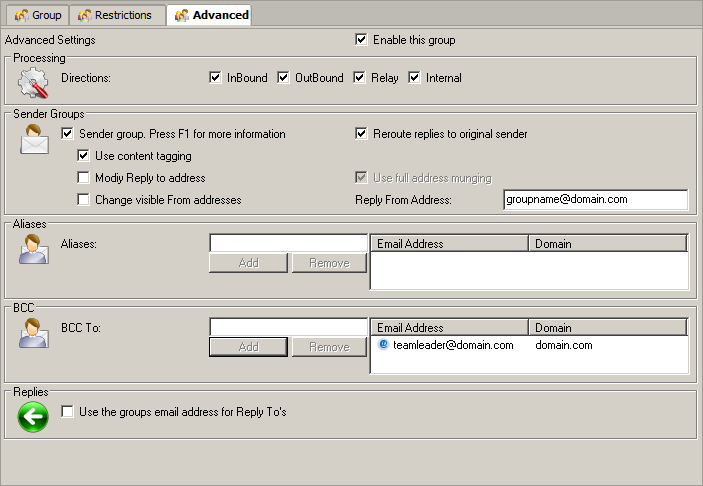Select the teamleader@domain.com entry icon
The height and width of the screenshot is (486, 703).
(x=384, y=345)
